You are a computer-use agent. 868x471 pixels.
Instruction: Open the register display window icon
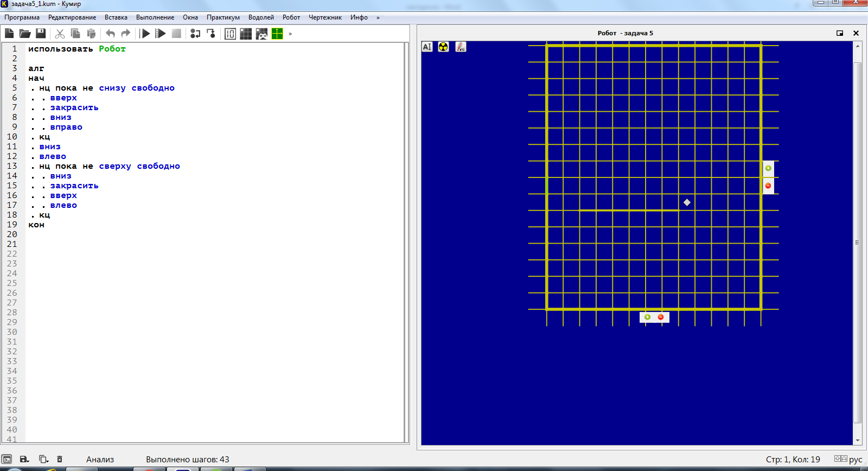230,34
